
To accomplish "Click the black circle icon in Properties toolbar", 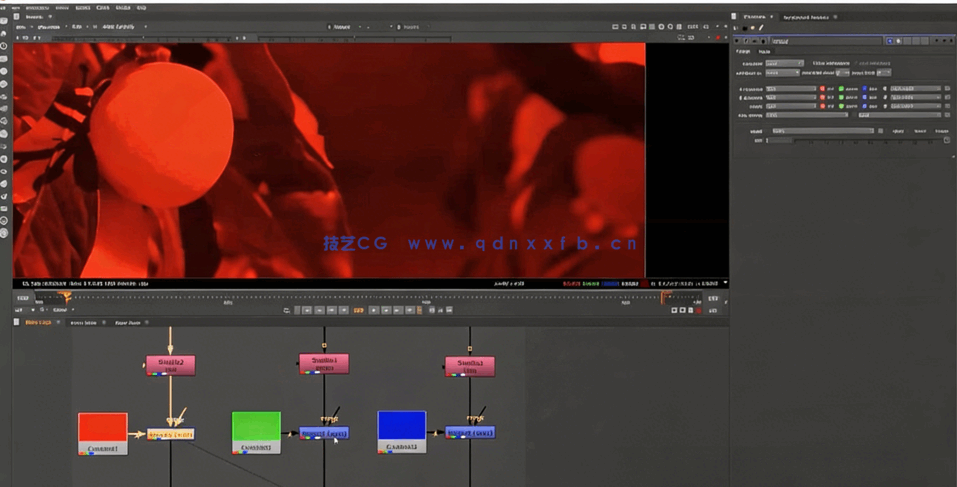I will (745, 28).
